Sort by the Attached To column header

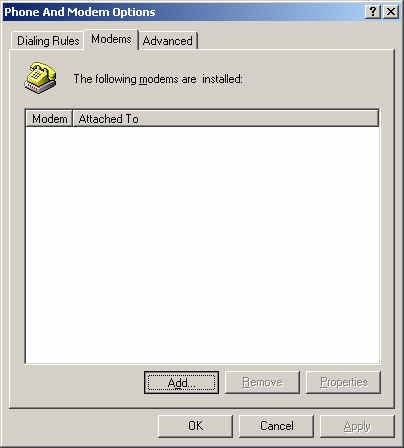(x=226, y=119)
